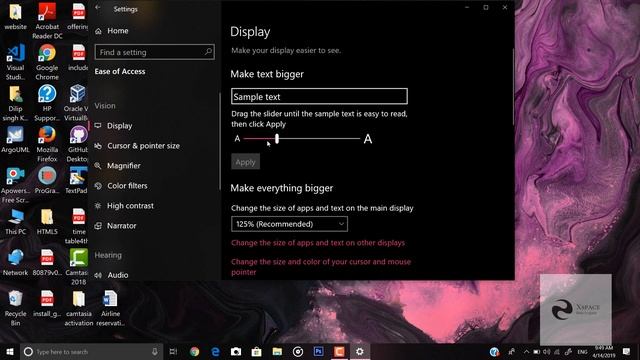Click the microphone icon in taskbar search
This screenshot has width=640, height=360.
[155, 351]
